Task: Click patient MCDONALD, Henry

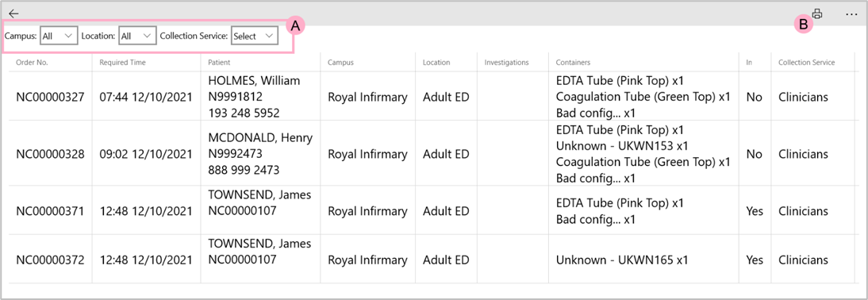Action: (260, 138)
